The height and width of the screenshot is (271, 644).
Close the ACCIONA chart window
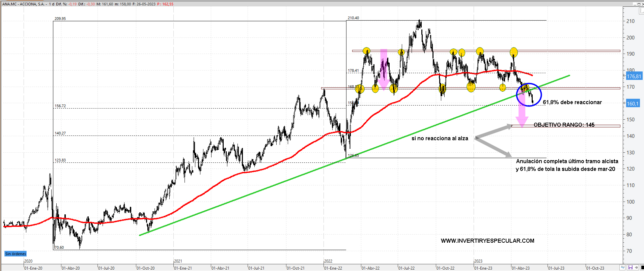[642, 4]
